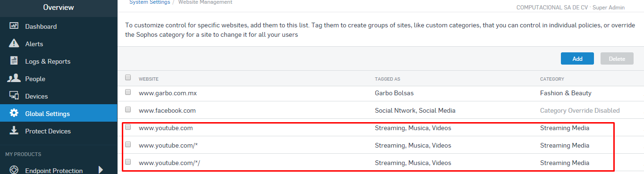This screenshot has height=174, width=644.
Task: Expand the Endpoint Protection arrow
Action: click(x=101, y=170)
